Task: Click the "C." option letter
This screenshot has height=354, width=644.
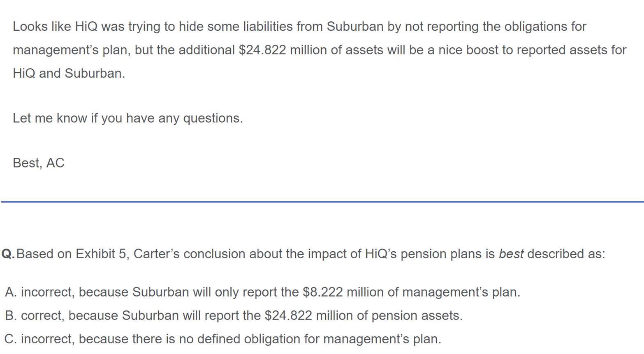Action: pos(11,339)
